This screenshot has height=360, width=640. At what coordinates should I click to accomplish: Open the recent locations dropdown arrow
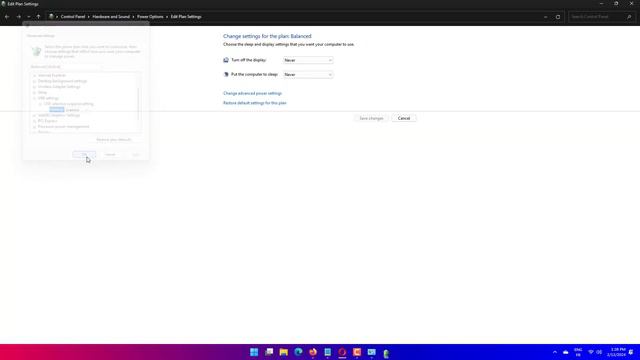[29, 17]
